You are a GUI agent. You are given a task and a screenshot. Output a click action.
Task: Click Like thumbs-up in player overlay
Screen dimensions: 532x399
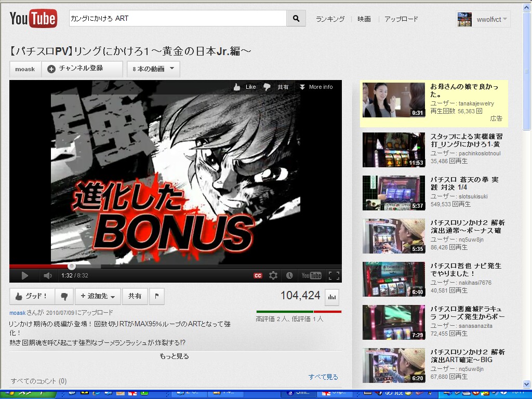click(245, 87)
